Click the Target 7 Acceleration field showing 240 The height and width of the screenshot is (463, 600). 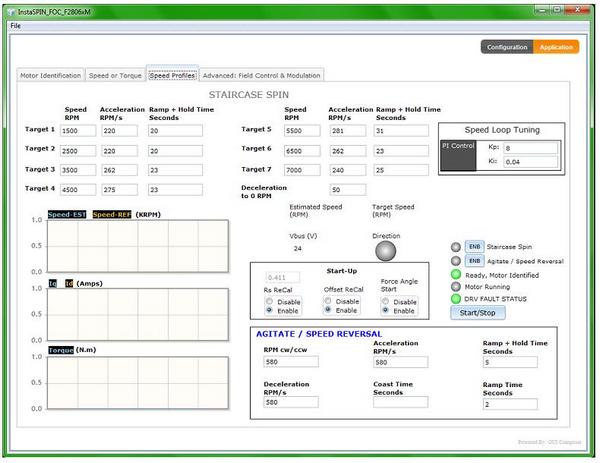click(348, 170)
